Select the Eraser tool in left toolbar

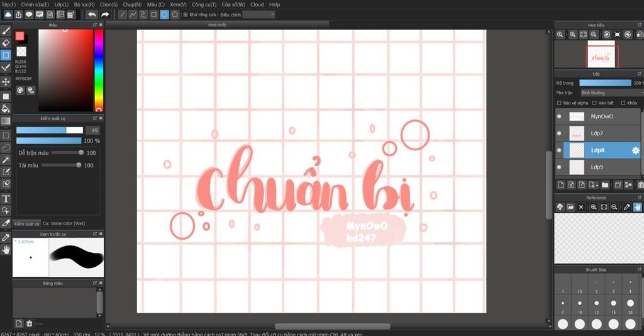pos(6,43)
